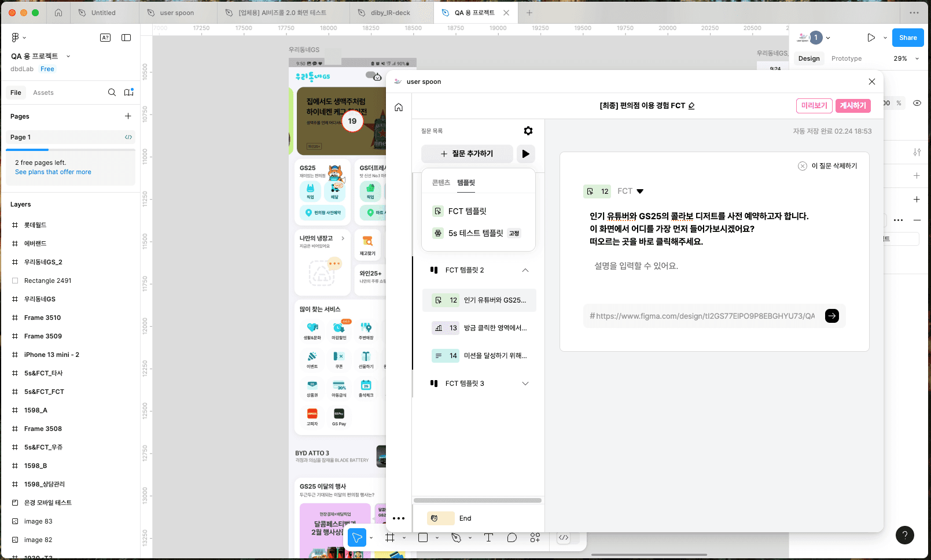Screen dimensions: 931x560
Task: Present prototype with play icon
Action: coord(871,38)
